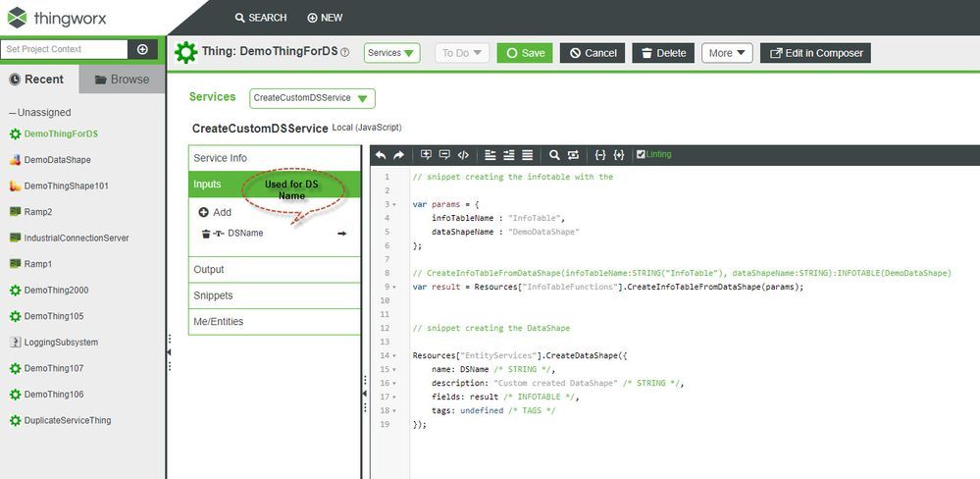Click the Cancel button
Viewport: 980px width, 479px height.
coord(593,53)
